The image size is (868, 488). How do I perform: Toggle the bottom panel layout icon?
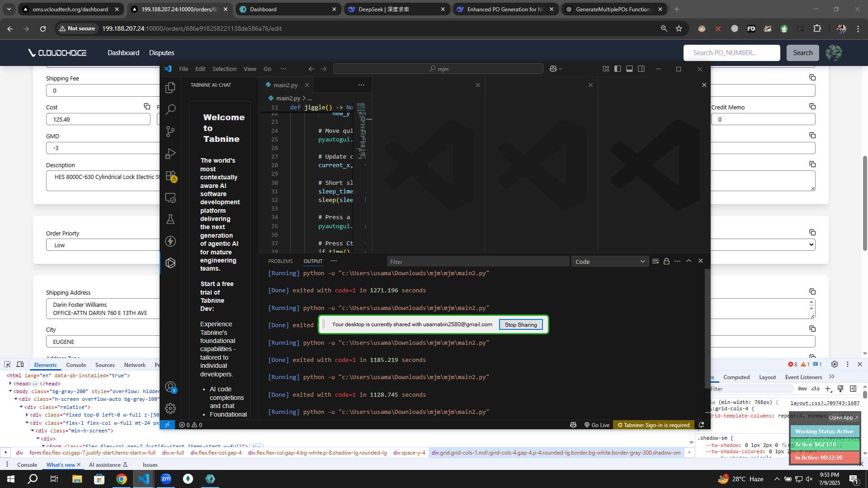click(629, 69)
